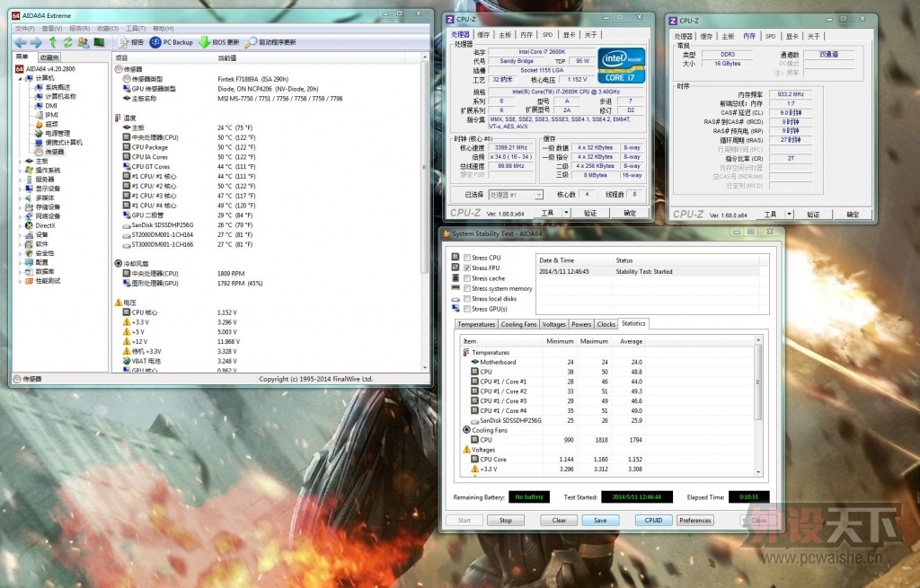Image resolution: width=920 pixels, height=588 pixels.
Task: Click the 电压 warning section header
Action: click(x=126, y=303)
